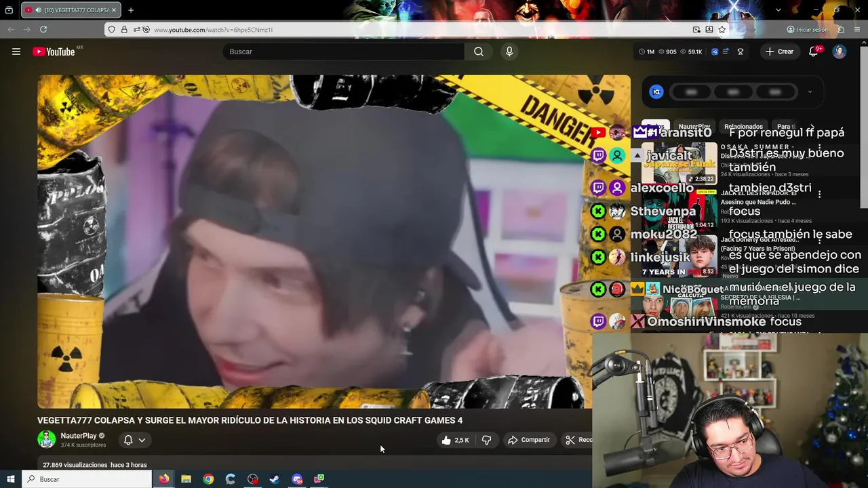Open Discord from the taskbar
This screenshot has width=868, height=488.
click(297, 479)
